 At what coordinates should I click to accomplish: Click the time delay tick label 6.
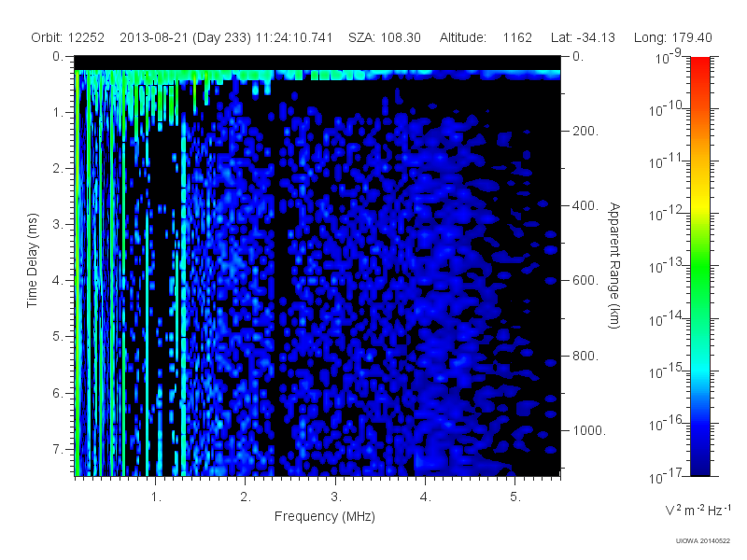coord(58,393)
